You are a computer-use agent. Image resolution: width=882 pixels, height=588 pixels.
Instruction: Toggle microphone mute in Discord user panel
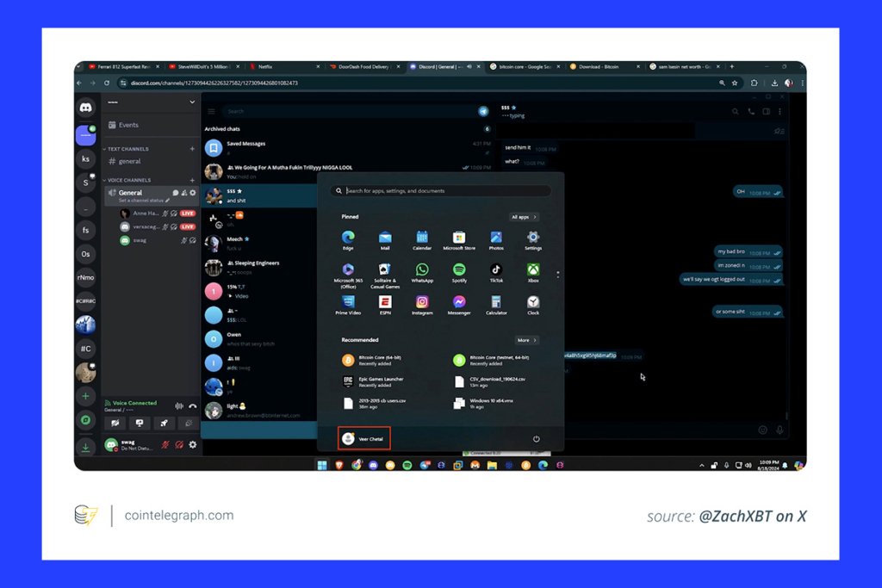[x=167, y=445]
